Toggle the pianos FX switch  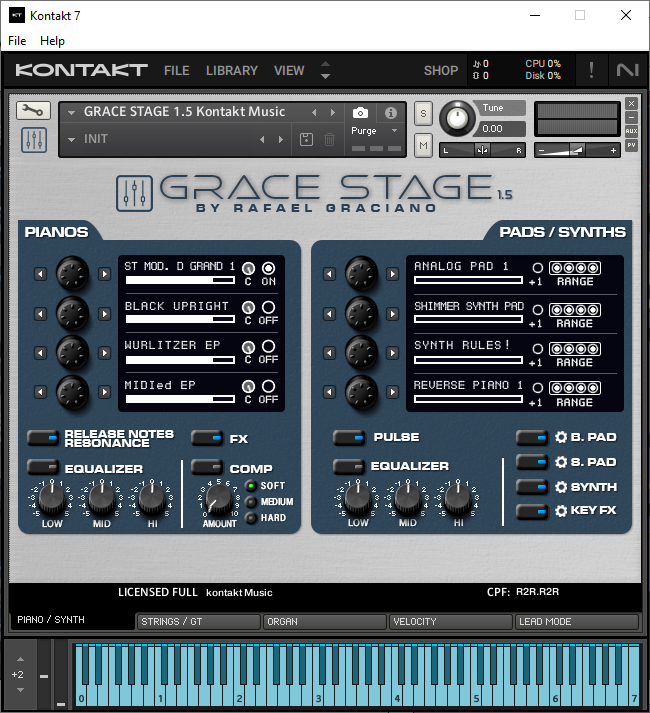pyautogui.click(x=207, y=438)
